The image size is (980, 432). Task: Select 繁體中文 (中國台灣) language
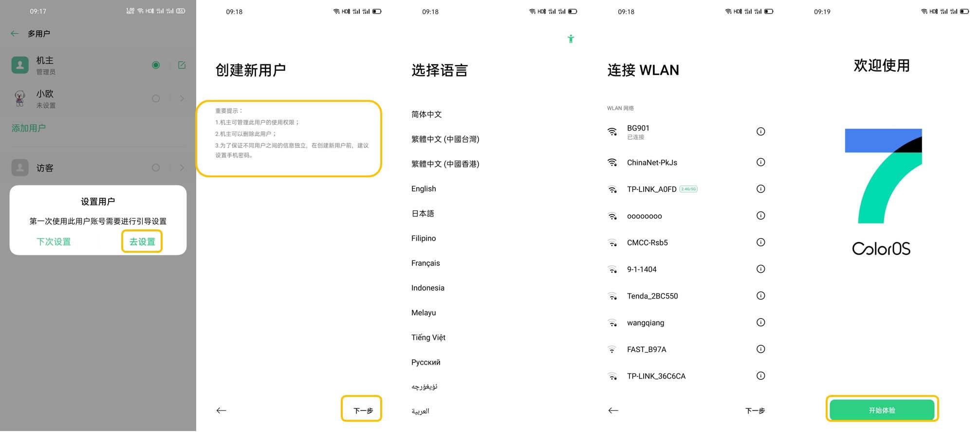(x=445, y=139)
